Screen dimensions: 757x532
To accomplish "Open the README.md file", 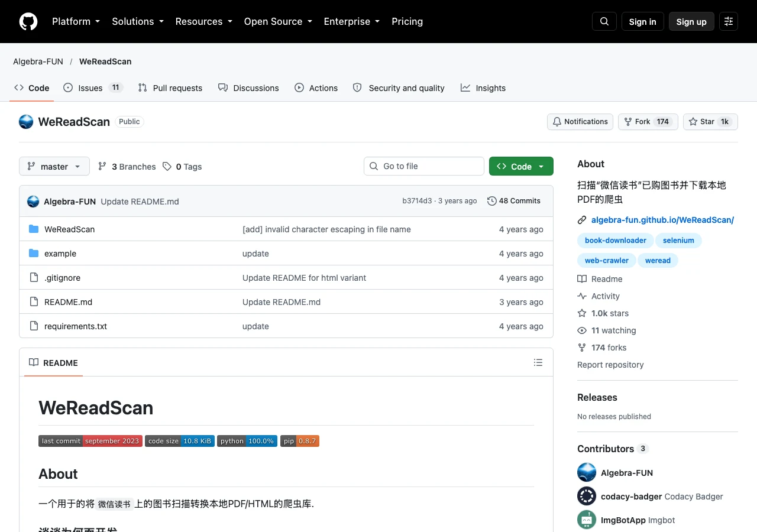I will [69, 302].
